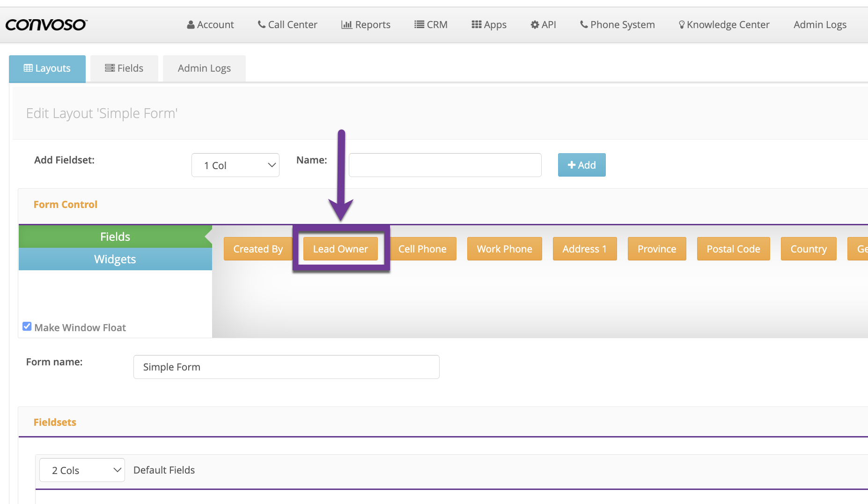Open Reports bar chart menu
The width and height of the screenshot is (868, 504).
pyautogui.click(x=366, y=24)
